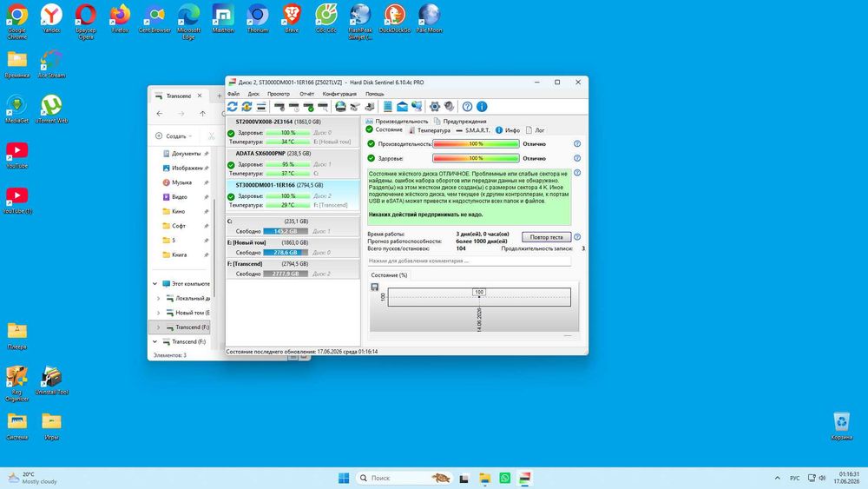
Task: Open WhatsApp from the taskbar
Action: (504, 478)
